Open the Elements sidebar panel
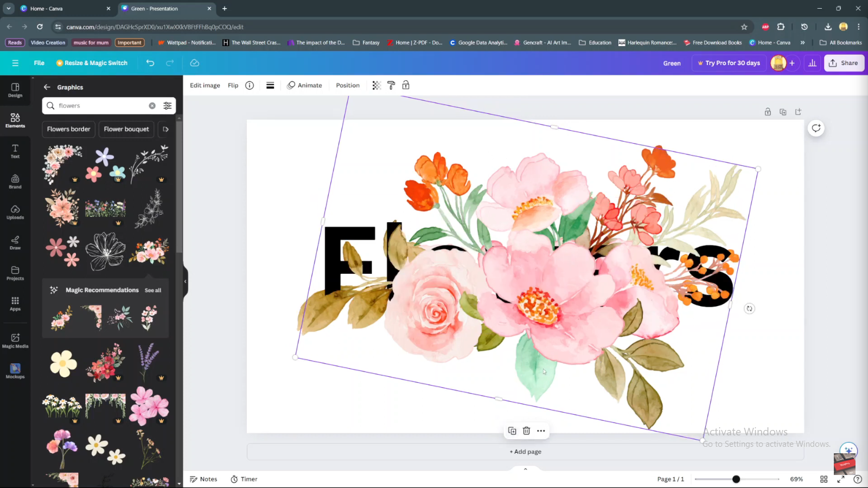The image size is (868, 488). [x=15, y=120]
